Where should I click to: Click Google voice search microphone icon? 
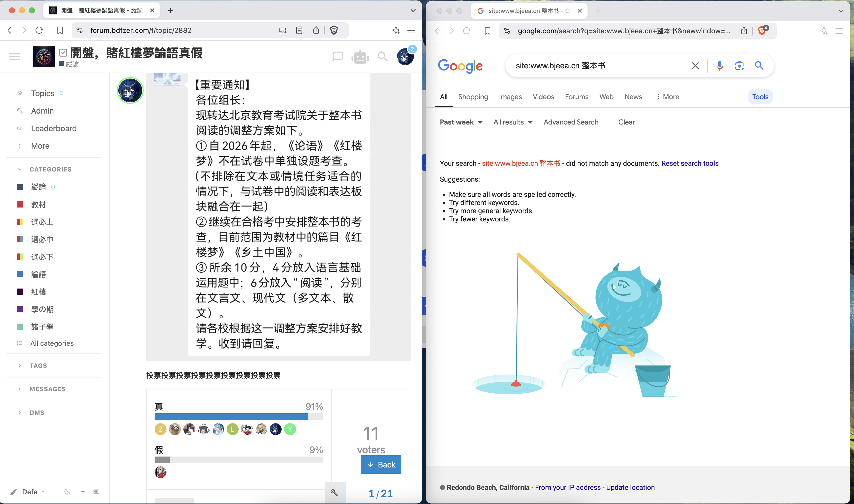719,66
